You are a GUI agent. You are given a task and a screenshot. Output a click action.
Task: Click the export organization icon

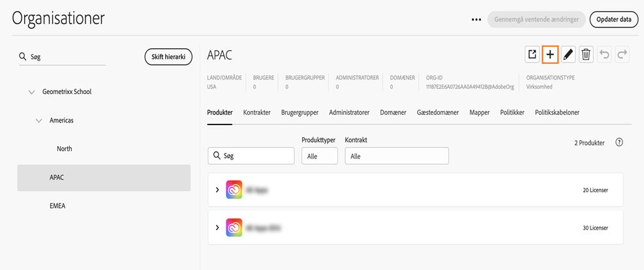(532, 55)
